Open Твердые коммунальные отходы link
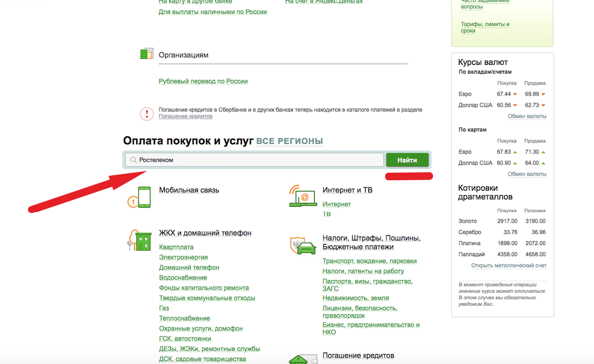The width and height of the screenshot is (594, 364). coord(207,298)
